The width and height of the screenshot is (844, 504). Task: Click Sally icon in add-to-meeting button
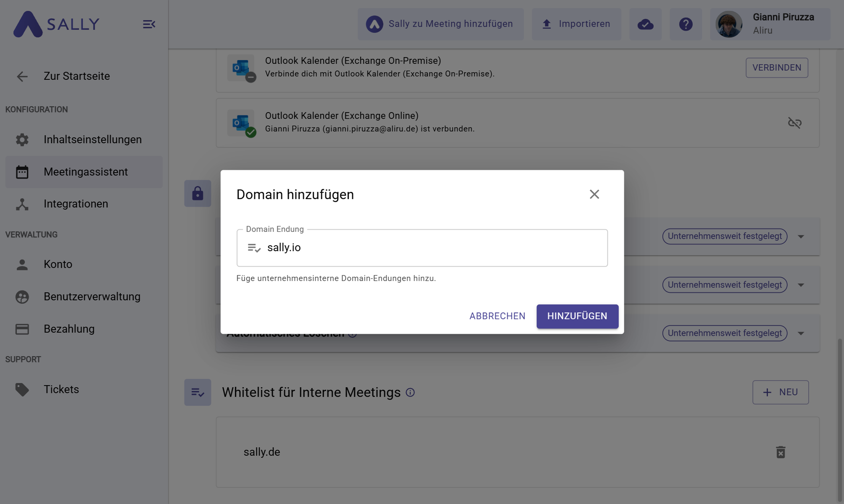(x=374, y=24)
